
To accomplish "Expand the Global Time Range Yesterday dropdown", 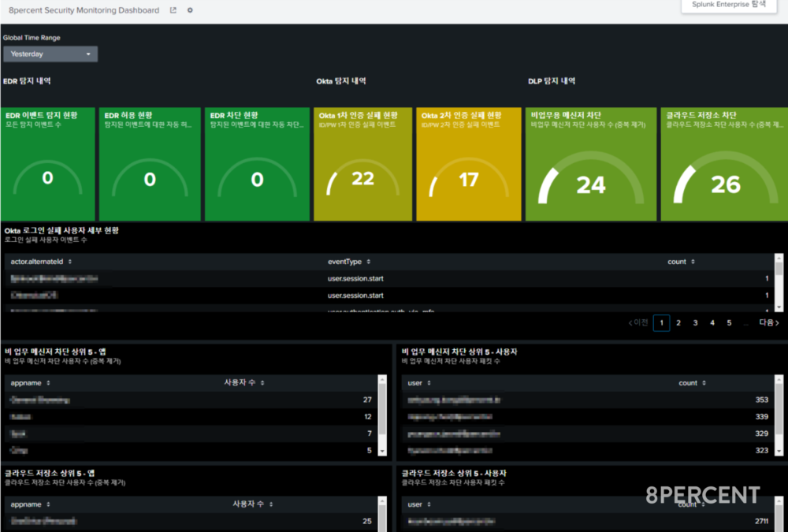I will 50,54.
